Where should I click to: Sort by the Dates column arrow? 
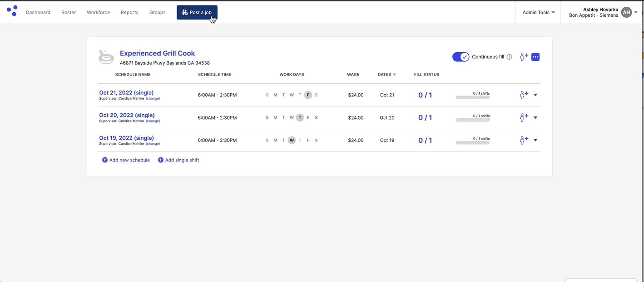(x=394, y=75)
